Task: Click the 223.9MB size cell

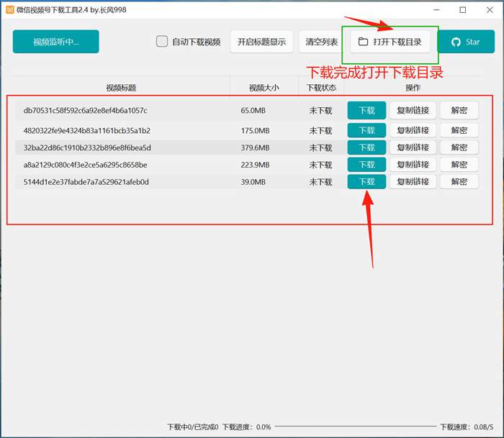Action: pos(255,165)
